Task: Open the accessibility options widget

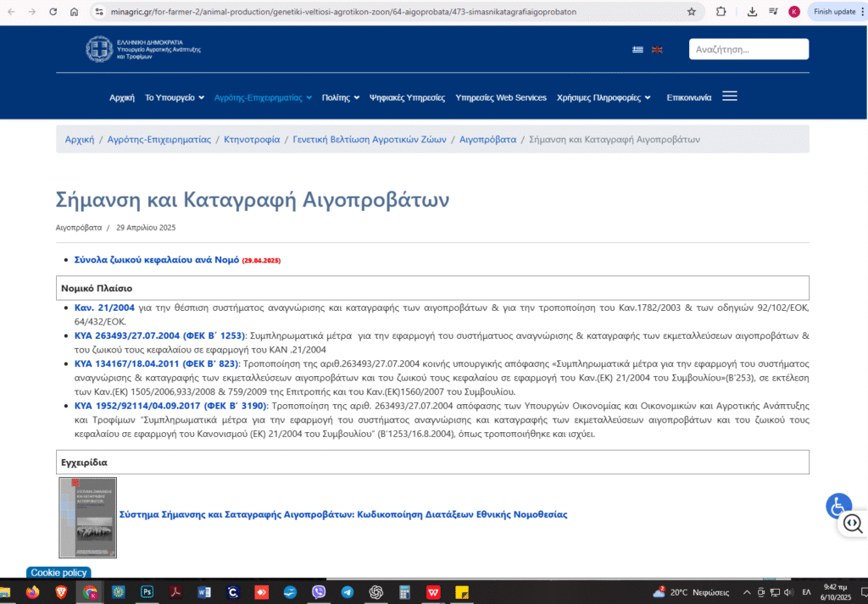Action: click(838, 506)
